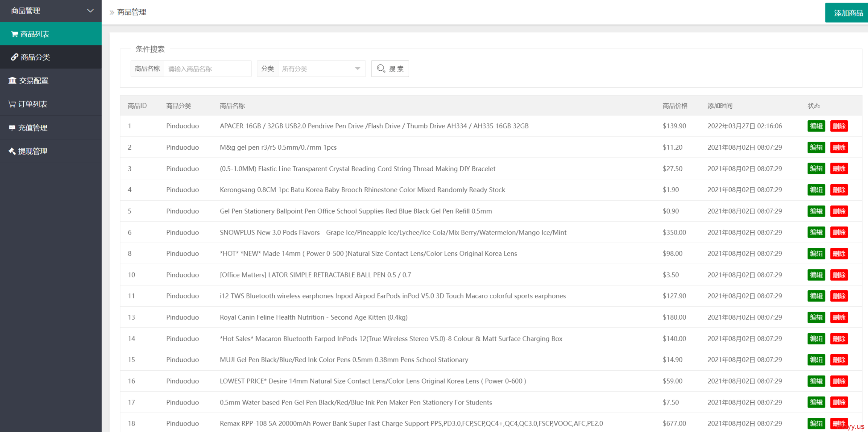Viewport: 868px width, 432px height.
Task: Click the 添加时间 column header
Action: coord(720,106)
